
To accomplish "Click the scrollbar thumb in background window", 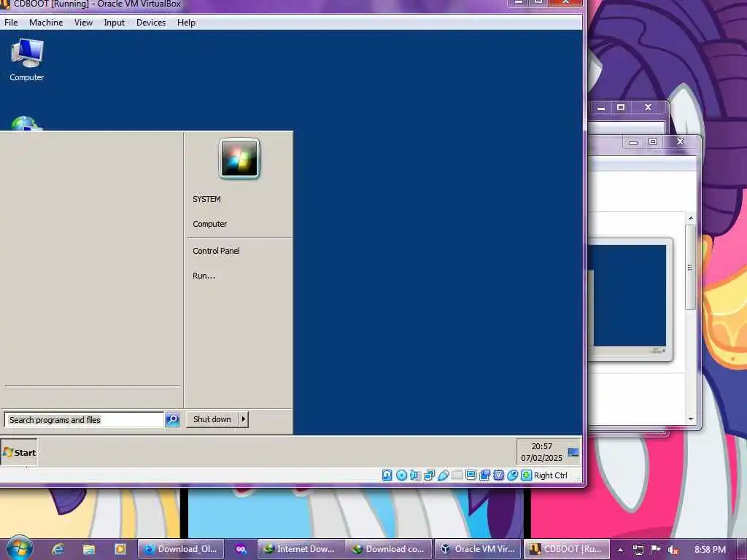I will pyautogui.click(x=690, y=268).
